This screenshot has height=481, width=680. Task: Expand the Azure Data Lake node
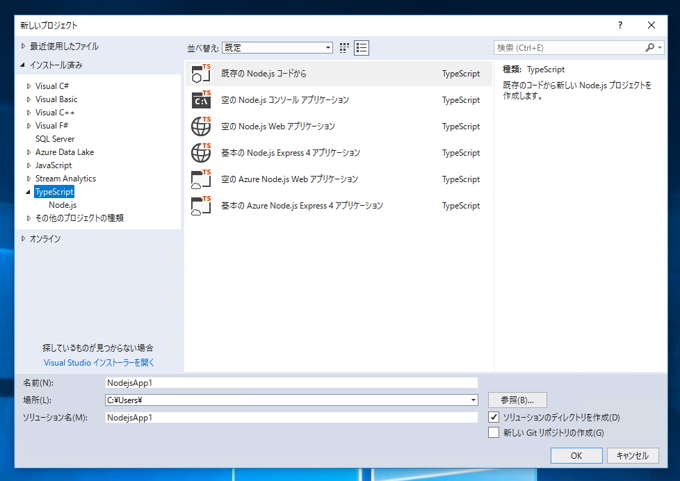(29, 152)
